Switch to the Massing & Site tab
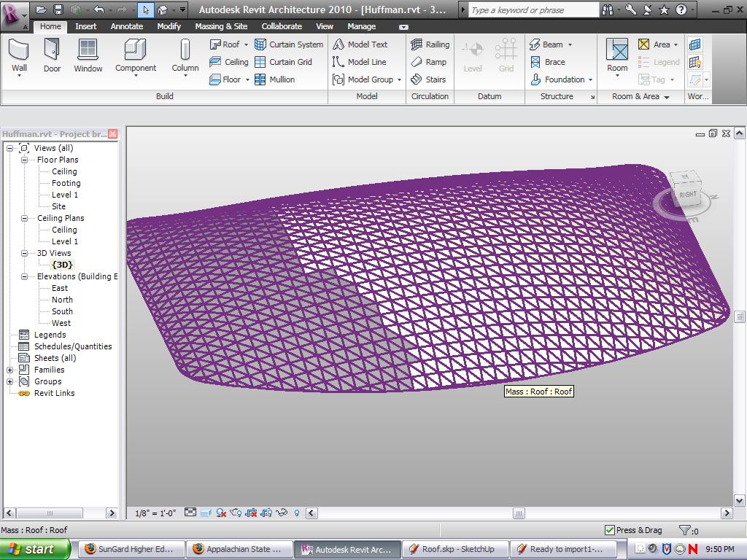This screenshot has height=560, width=747. pyautogui.click(x=221, y=26)
